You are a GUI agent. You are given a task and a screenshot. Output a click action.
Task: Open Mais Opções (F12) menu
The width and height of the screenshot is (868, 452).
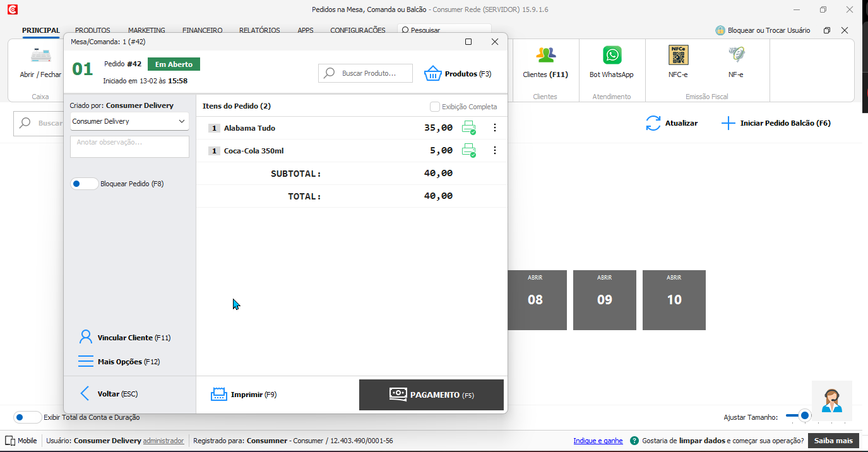[x=86, y=362]
